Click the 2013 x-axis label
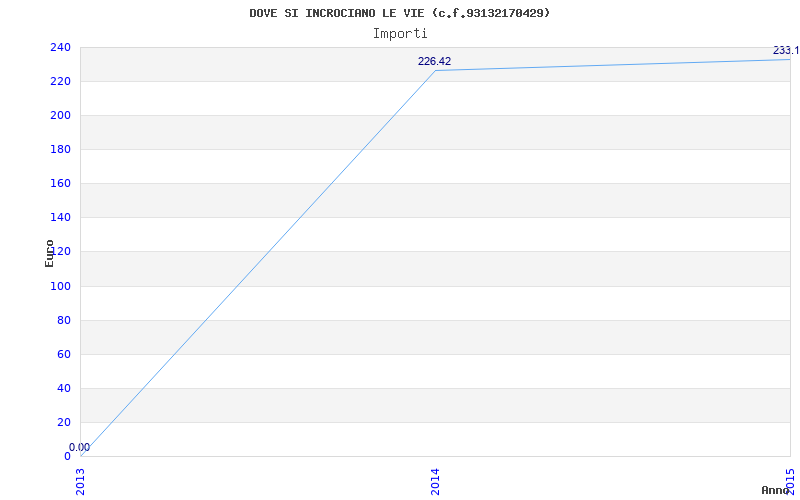 80,482
